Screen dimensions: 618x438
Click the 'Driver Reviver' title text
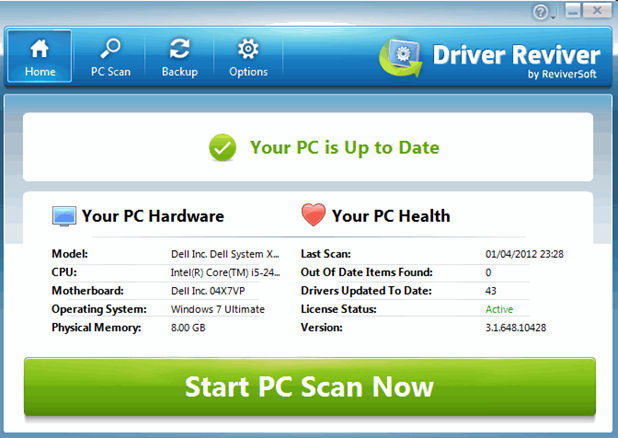tap(516, 54)
